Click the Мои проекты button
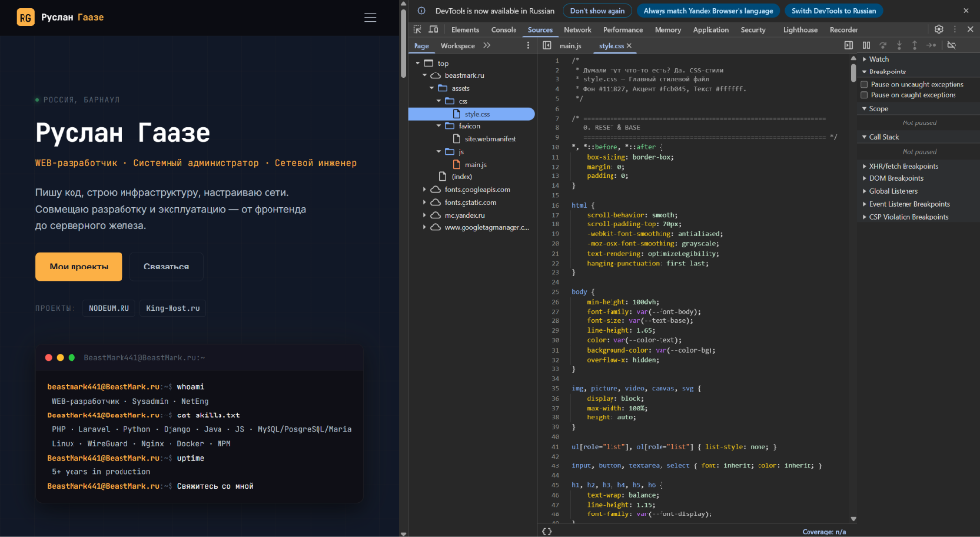The width and height of the screenshot is (980, 537). click(x=78, y=267)
